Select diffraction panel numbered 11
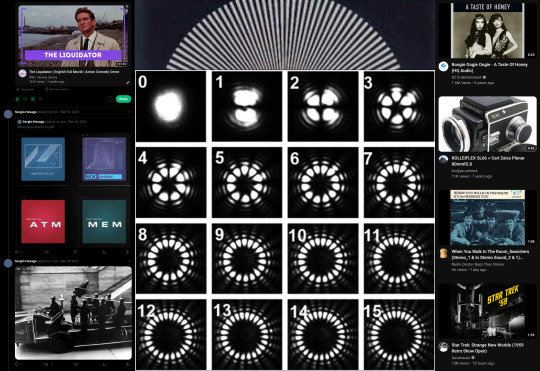The height and width of the screenshot is (371, 540). [399, 259]
